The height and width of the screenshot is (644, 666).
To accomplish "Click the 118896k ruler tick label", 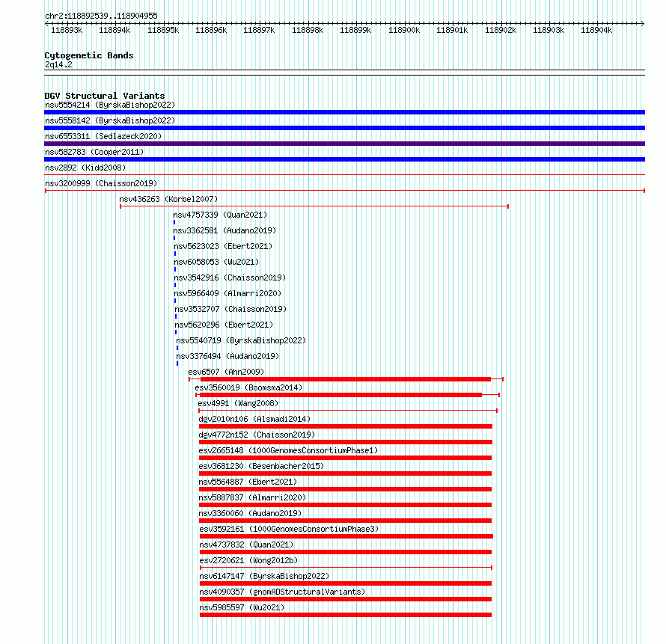I will (x=211, y=30).
